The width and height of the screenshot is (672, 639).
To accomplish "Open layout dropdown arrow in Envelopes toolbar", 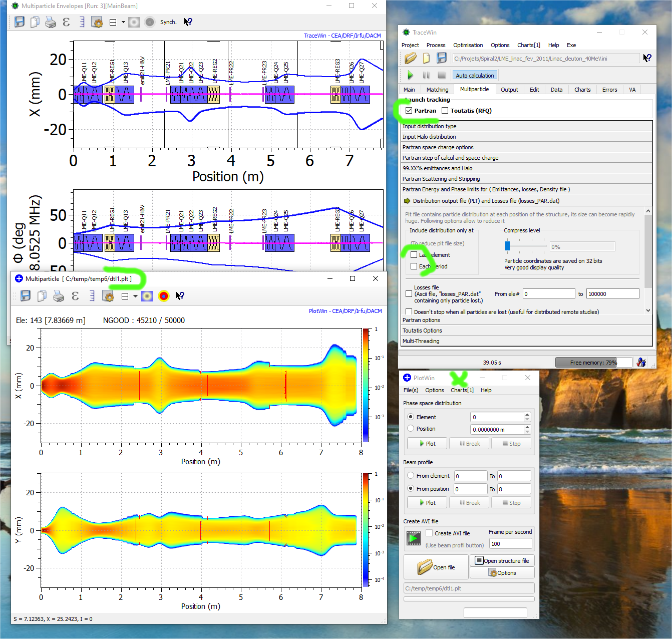I will [x=123, y=22].
